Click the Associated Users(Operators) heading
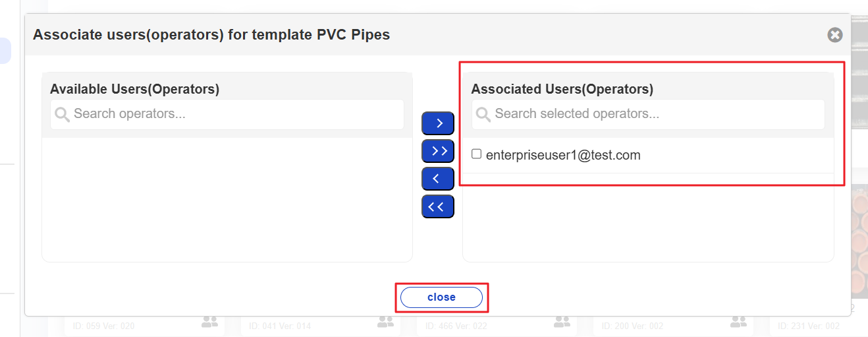868x337 pixels. click(562, 89)
